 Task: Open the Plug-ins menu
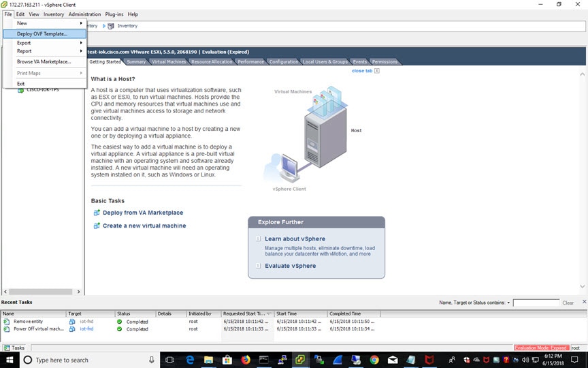[x=114, y=14]
